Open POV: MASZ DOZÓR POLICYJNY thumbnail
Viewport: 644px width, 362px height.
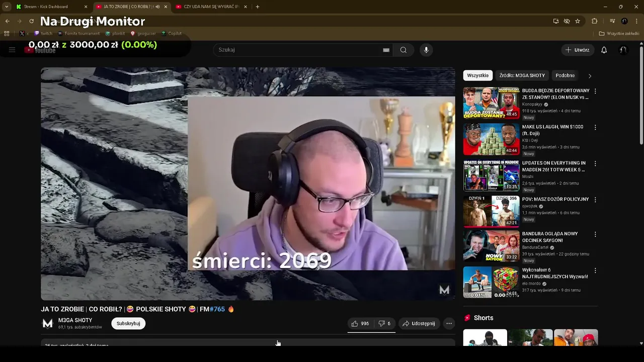click(491, 212)
